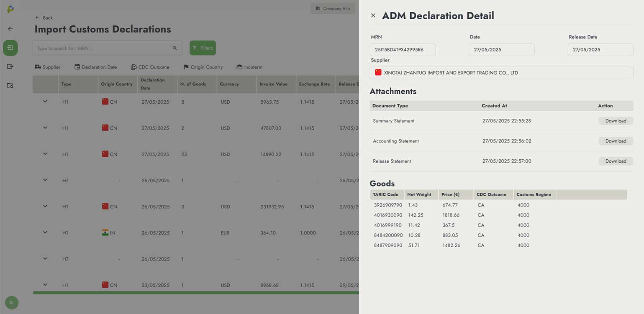Screen dimensions: 644x314
Task: Expand the first H1 declaration row
Action: click(x=45, y=102)
